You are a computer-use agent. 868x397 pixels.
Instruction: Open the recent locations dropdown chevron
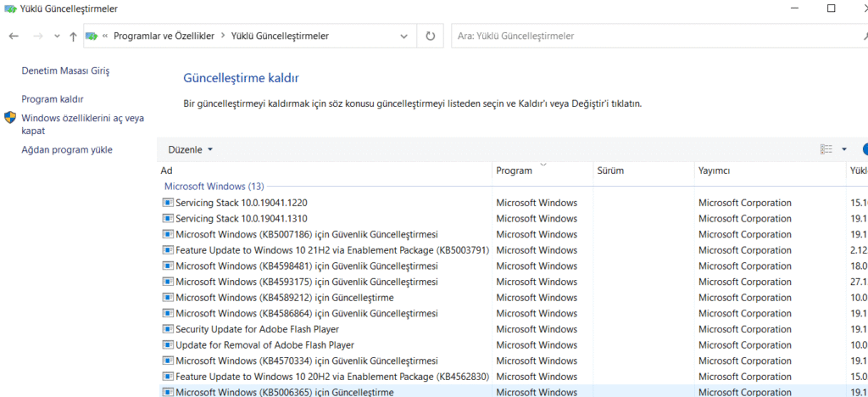pyautogui.click(x=57, y=36)
